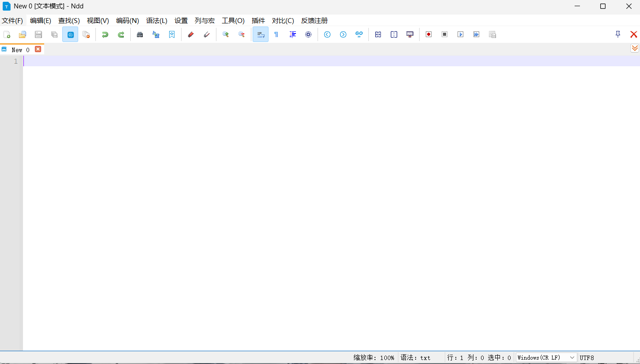Image resolution: width=640 pixels, height=364 pixels.
Task: Create a new file with the New icon
Action: click(x=7, y=34)
